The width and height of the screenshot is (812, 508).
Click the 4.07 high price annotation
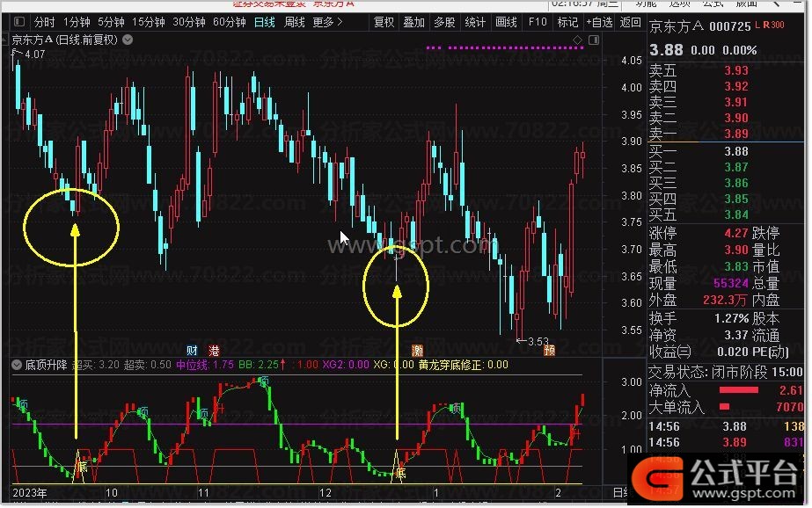[34, 54]
